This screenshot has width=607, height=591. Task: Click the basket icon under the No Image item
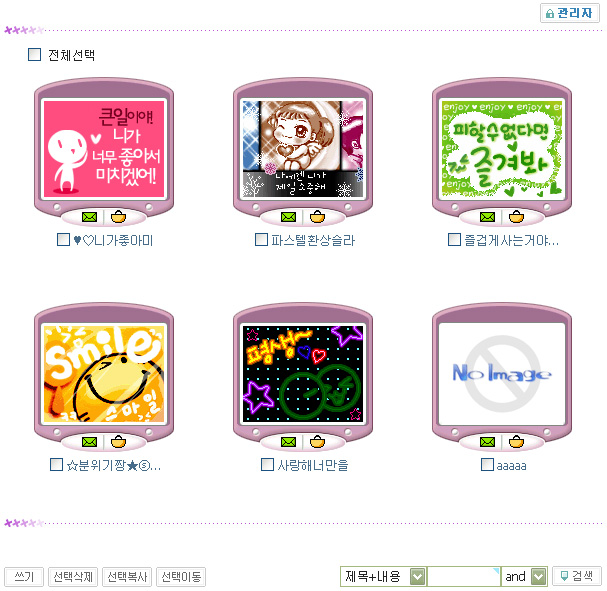tap(516, 442)
